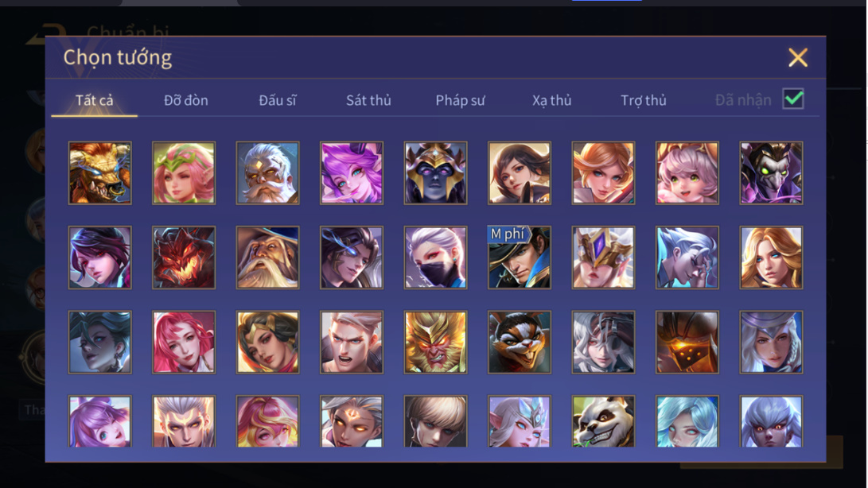Choose the panda hero portrait

pyautogui.click(x=603, y=421)
